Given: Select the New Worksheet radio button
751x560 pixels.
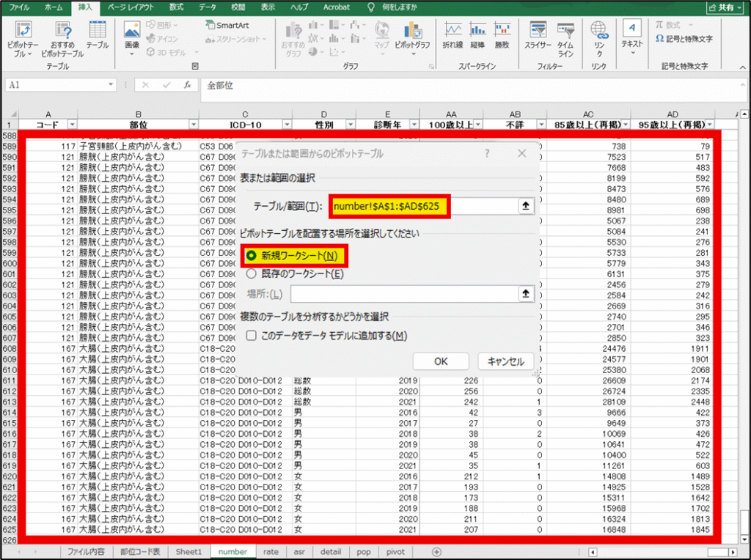Looking at the screenshot, I should pyautogui.click(x=252, y=256).
